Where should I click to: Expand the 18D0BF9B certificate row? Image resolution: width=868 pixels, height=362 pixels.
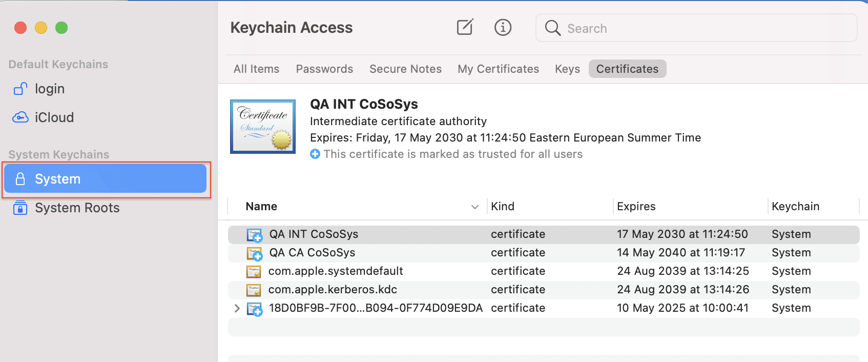click(x=237, y=308)
